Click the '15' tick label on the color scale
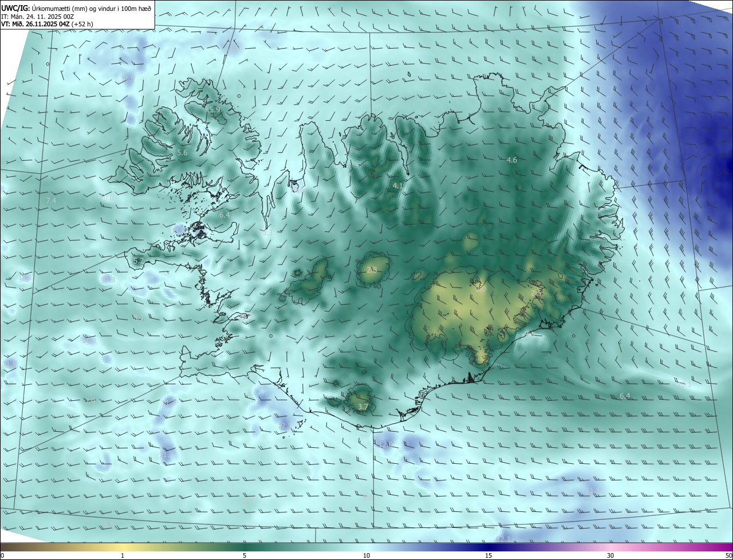Screen dimensions: 733x560 click(x=488, y=555)
